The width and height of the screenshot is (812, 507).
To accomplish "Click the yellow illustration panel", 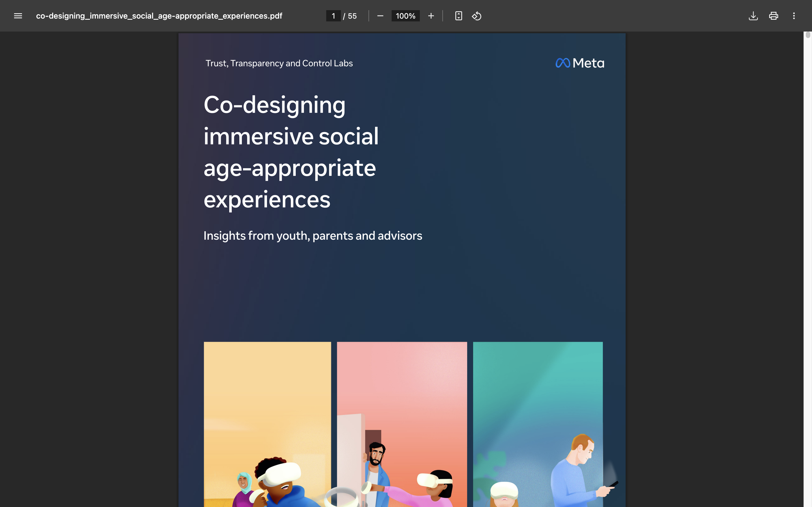I will point(267,403).
